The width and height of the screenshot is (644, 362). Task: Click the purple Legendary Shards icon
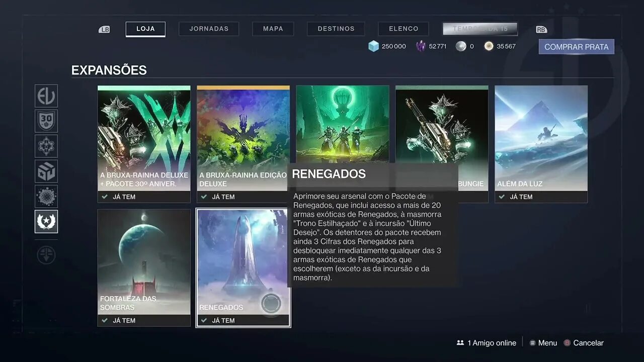tap(421, 46)
